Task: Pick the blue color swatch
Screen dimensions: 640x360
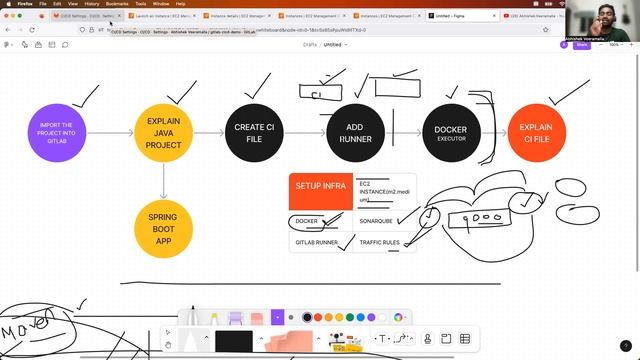Action: point(360,317)
